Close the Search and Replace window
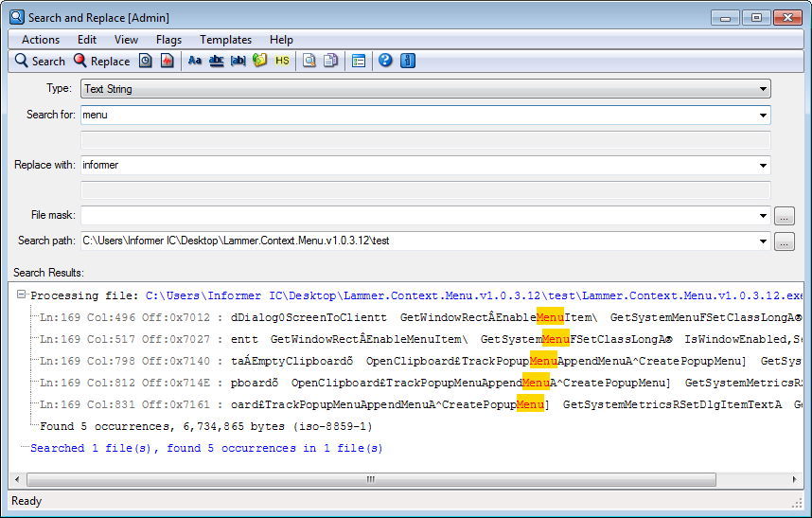The image size is (812, 518). [x=787, y=18]
